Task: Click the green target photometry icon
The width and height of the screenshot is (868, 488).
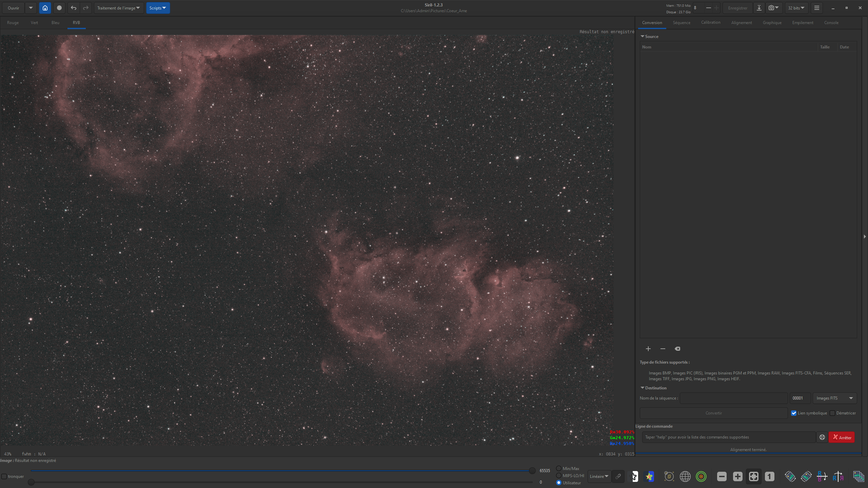Action: click(x=701, y=476)
